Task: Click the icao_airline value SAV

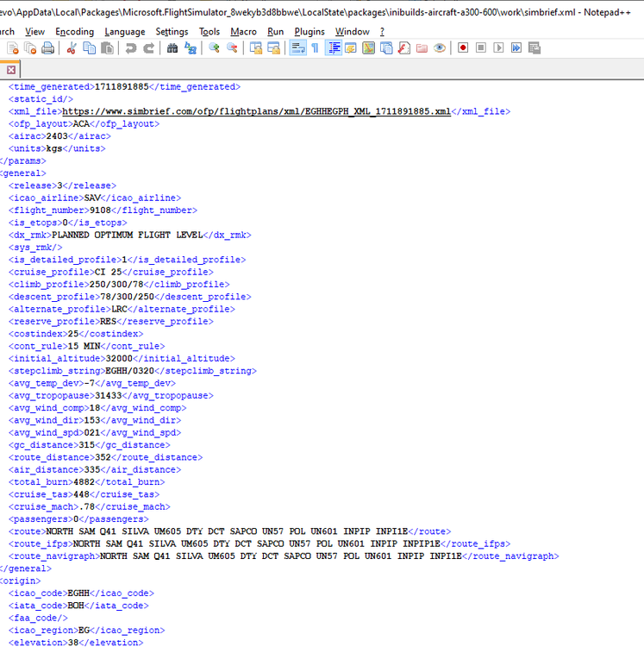Action: point(92,198)
